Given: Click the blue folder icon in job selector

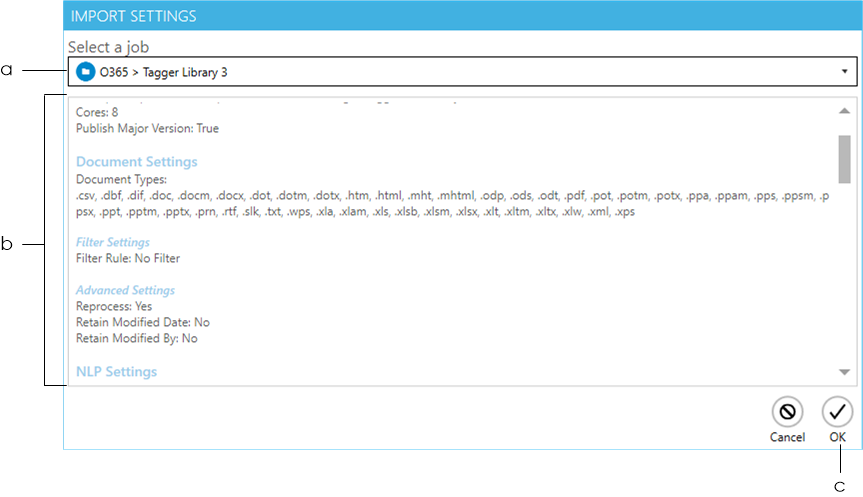Looking at the screenshot, I should pos(85,72).
